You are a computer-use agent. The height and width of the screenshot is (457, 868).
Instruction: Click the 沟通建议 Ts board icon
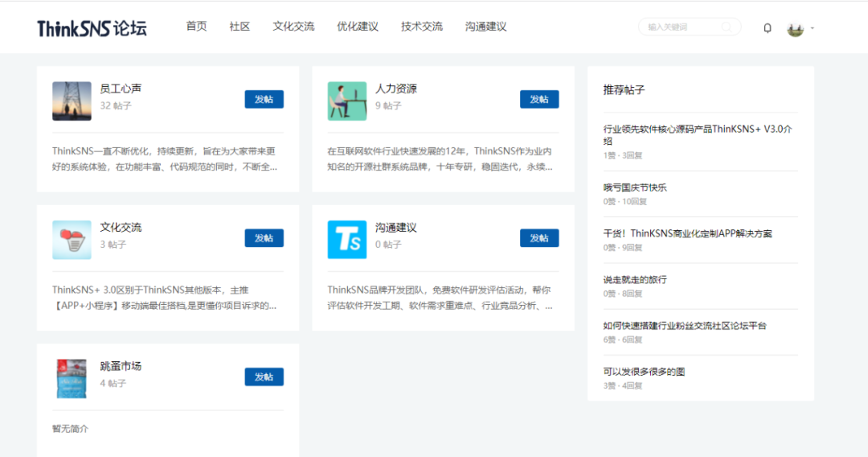347,240
